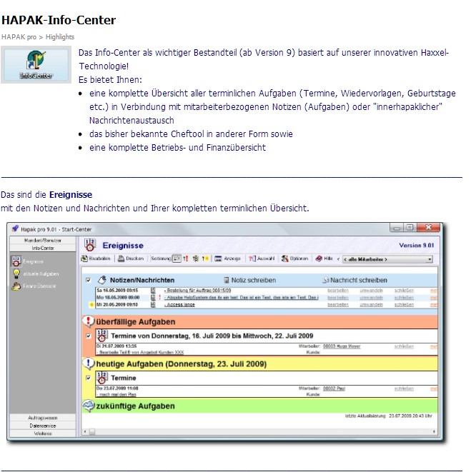Toggle today's Termine checkbox
Screen dimensions: 476x472
88,378
